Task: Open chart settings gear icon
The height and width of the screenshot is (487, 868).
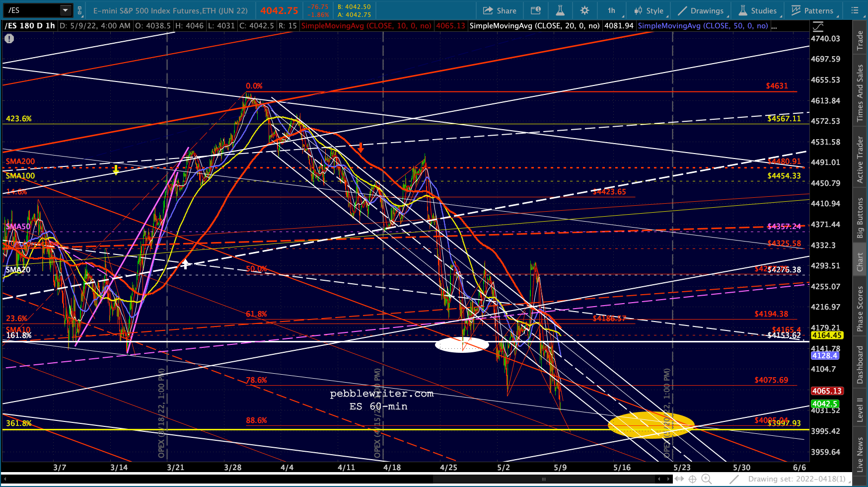Action: (585, 10)
